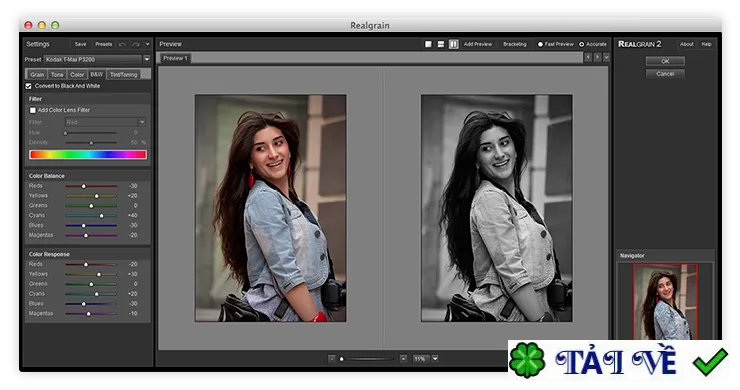740x390 pixels.
Task: Click the undo arrow icon in Settings
Action: point(122,44)
